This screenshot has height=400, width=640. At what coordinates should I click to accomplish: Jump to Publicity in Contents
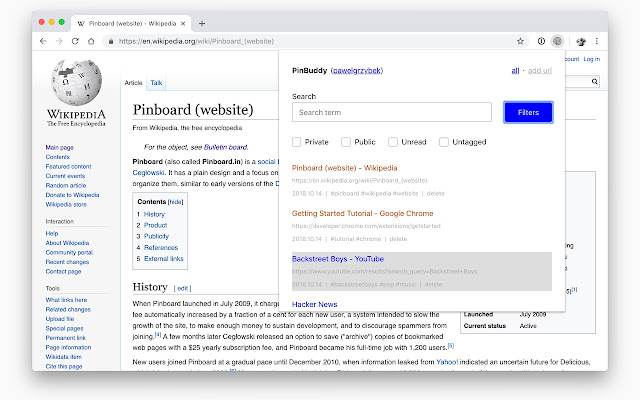click(156, 236)
